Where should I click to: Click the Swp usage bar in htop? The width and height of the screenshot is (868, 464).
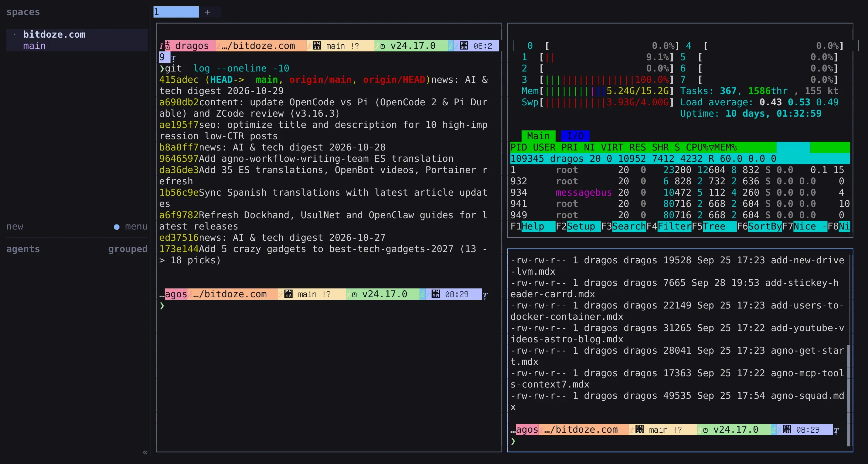click(597, 102)
